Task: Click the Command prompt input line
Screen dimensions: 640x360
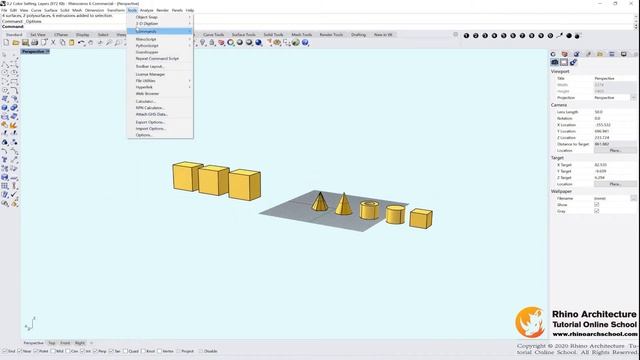Action: tap(318, 27)
